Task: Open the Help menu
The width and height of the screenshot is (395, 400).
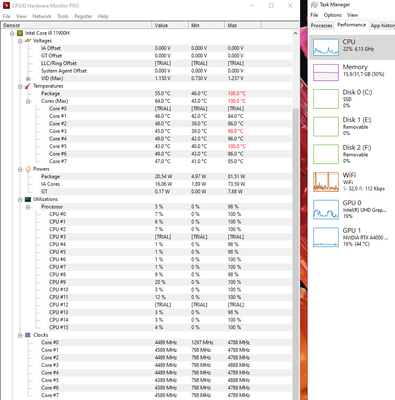Action: click(103, 16)
